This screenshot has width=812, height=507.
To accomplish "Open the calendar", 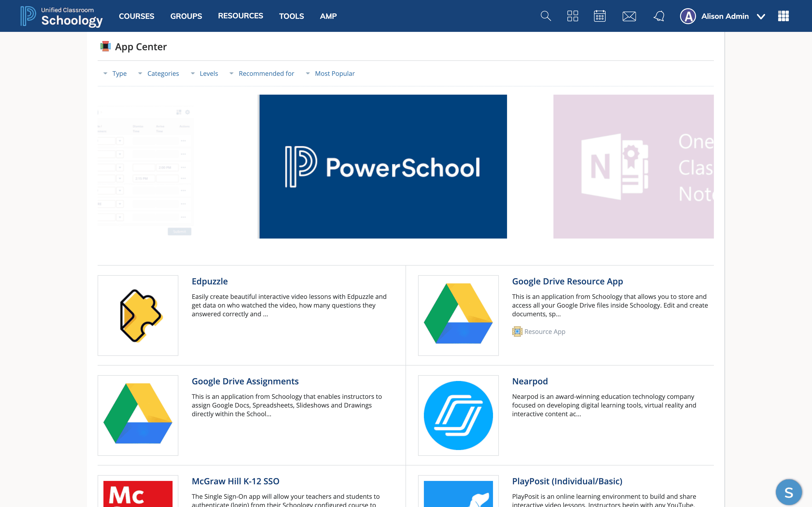I will (x=599, y=16).
